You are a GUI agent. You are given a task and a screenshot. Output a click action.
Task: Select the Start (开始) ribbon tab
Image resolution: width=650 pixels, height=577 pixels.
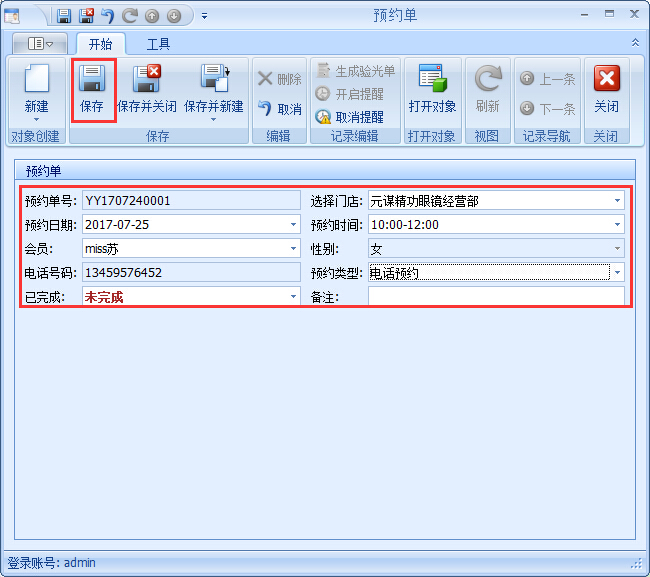(x=100, y=44)
